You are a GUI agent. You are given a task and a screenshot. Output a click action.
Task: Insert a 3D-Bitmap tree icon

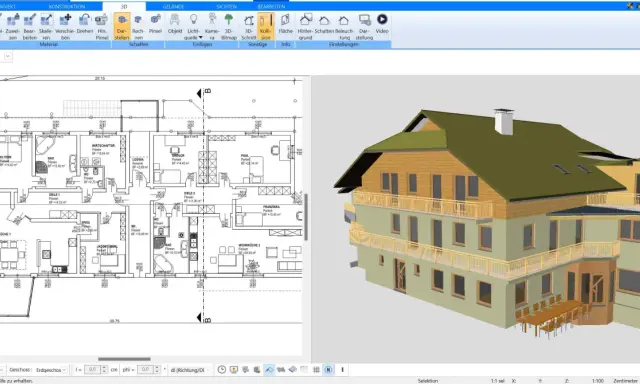click(229, 27)
